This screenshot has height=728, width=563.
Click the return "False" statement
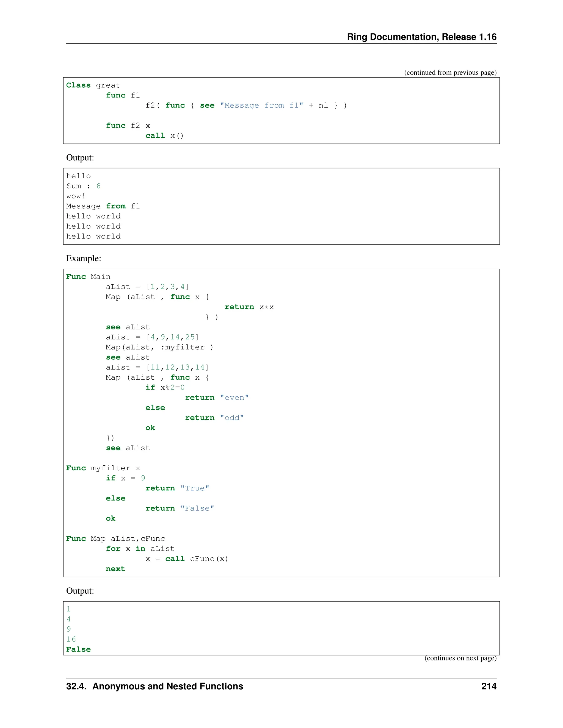(x=180, y=508)
